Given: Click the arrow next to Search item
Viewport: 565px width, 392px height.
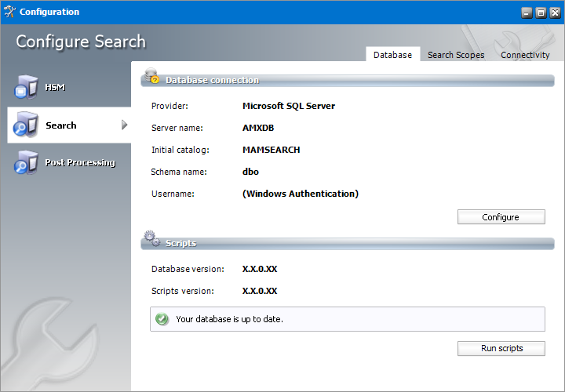Looking at the screenshot, I should (124, 125).
